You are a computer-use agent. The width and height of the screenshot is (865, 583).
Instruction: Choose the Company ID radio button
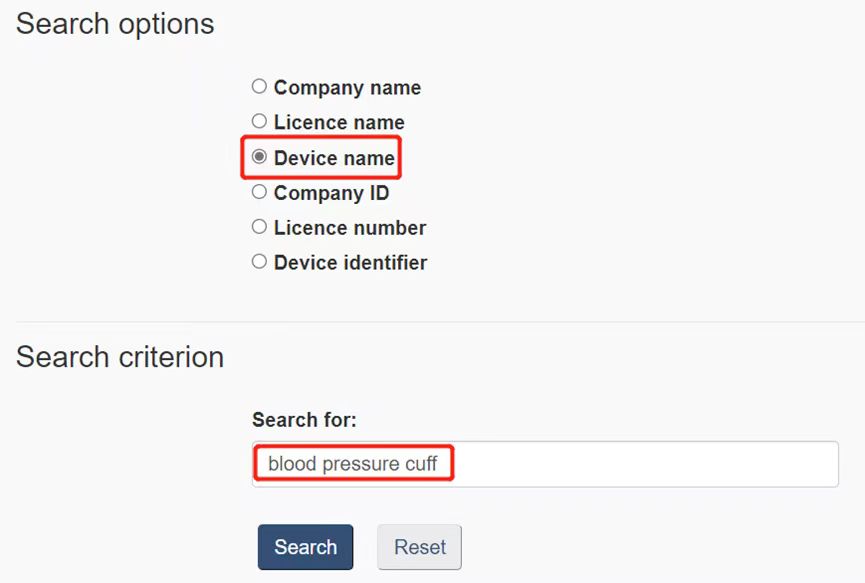[260, 192]
